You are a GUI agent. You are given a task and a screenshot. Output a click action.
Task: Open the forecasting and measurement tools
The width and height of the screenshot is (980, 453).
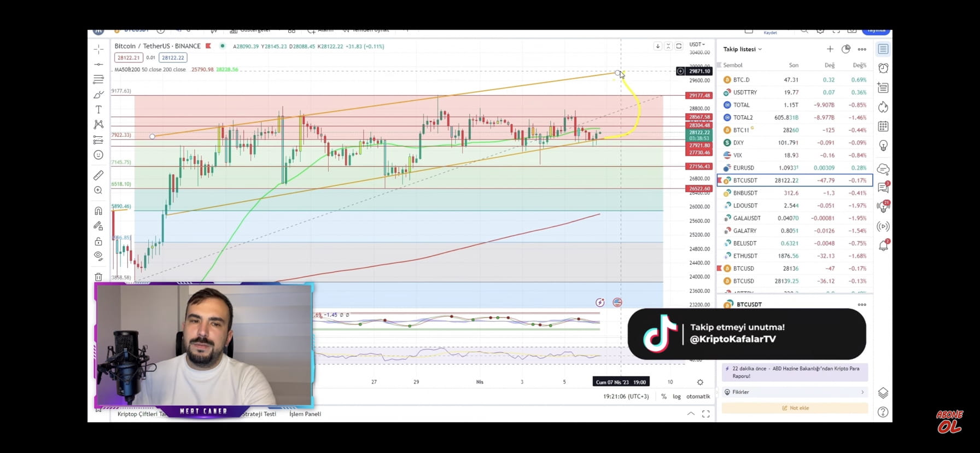click(98, 140)
